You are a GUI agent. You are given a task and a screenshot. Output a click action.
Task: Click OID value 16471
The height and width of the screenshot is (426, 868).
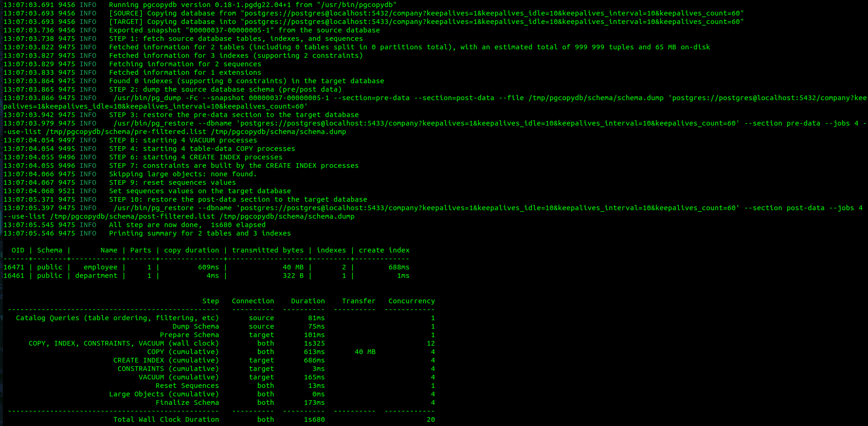coord(14,267)
